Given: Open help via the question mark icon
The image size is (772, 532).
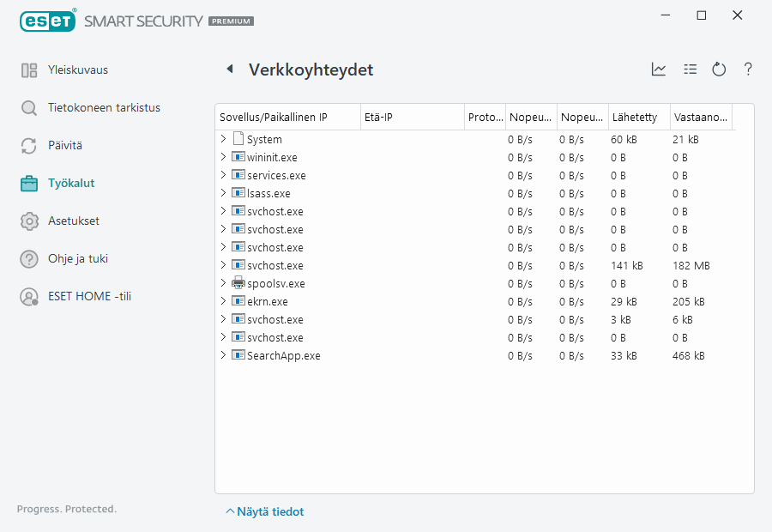Looking at the screenshot, I should coord(748,70).
